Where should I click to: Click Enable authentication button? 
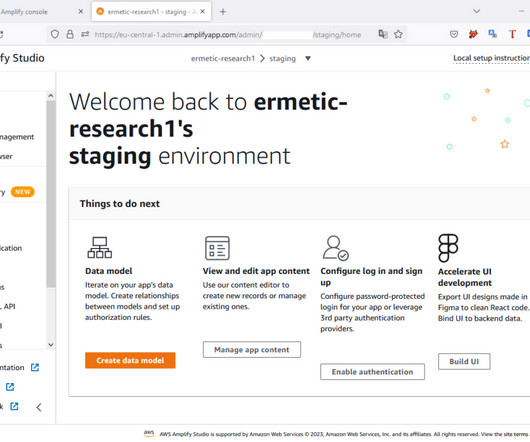tap(372, 372)
